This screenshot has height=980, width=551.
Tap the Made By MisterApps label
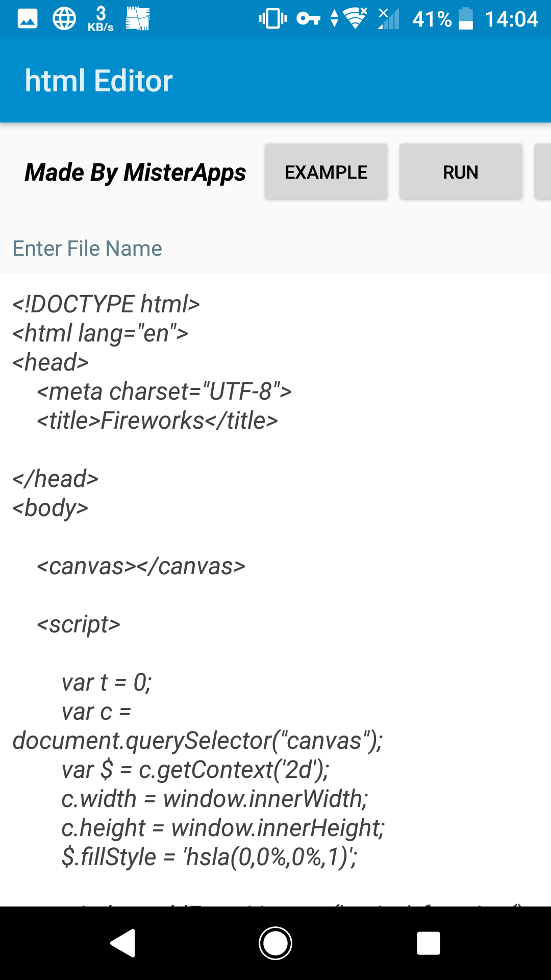(x=135, y=173)
